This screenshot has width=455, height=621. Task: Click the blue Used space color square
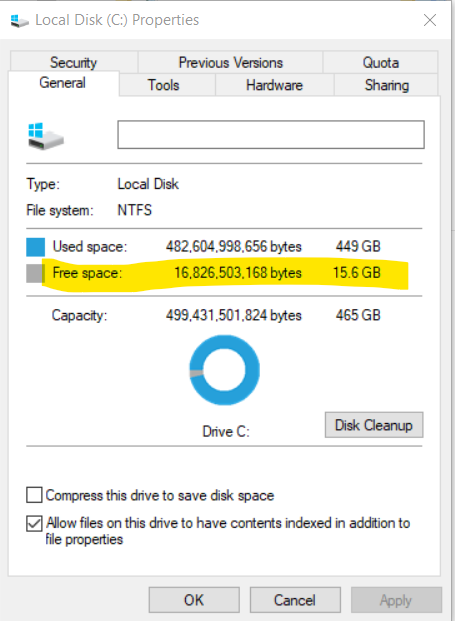pyautogui.click(x=36, y=247)
